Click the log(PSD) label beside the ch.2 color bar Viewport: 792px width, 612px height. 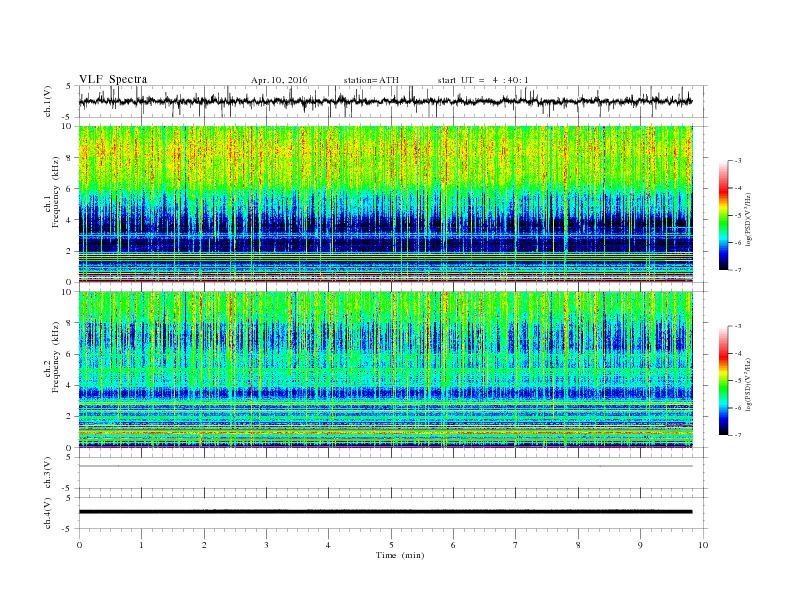tap(748, 384)
